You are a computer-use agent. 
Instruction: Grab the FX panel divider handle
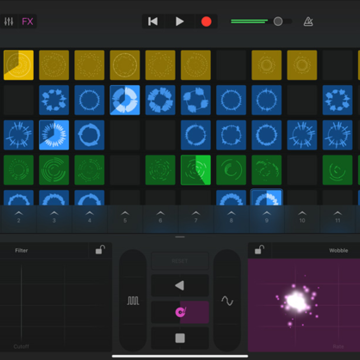pos(180,237)
